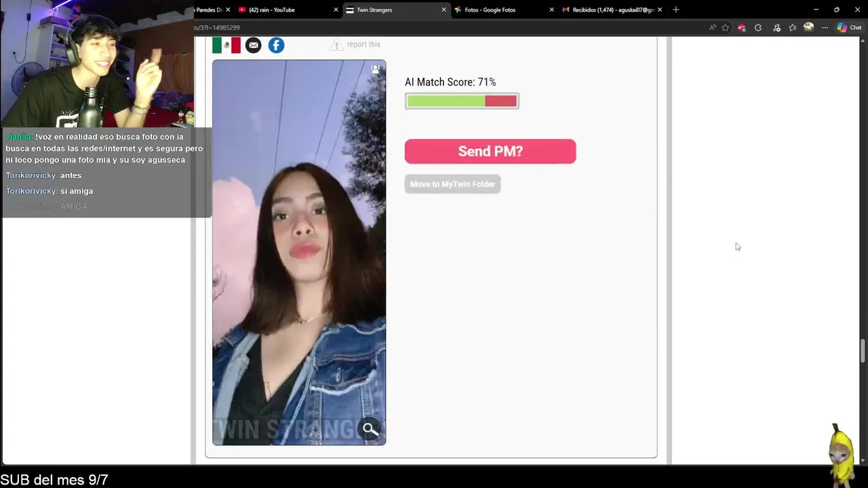Image resolution: width=868 pixels, height=488 pixels.
Task: Click the banana cat sticker
Action: (842, 454)
